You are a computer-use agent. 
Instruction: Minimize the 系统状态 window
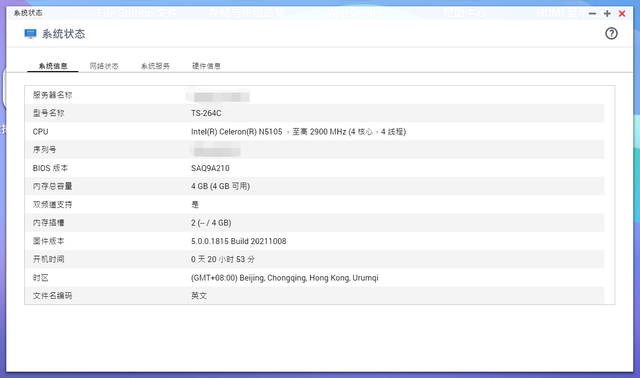tap(592, 13)
